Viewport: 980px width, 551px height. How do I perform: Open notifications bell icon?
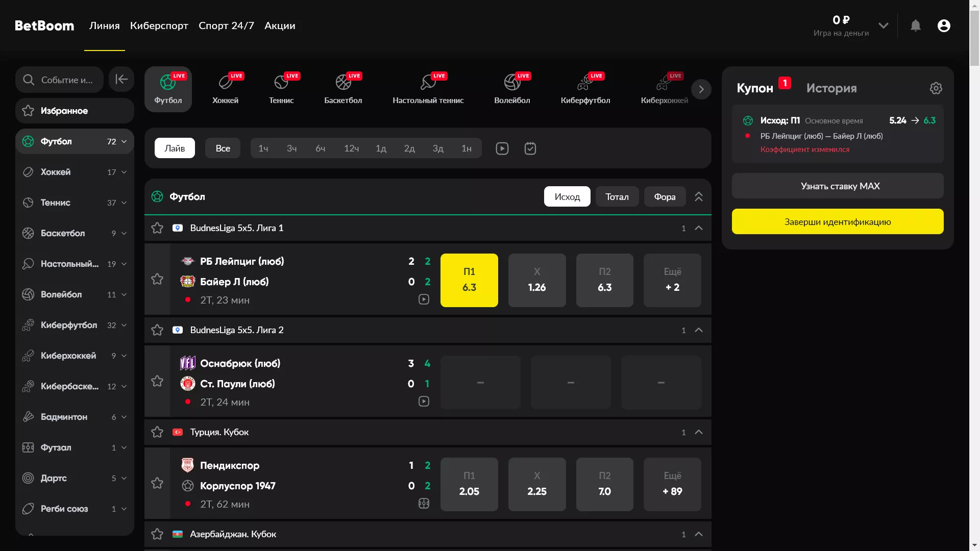point(916,26)
